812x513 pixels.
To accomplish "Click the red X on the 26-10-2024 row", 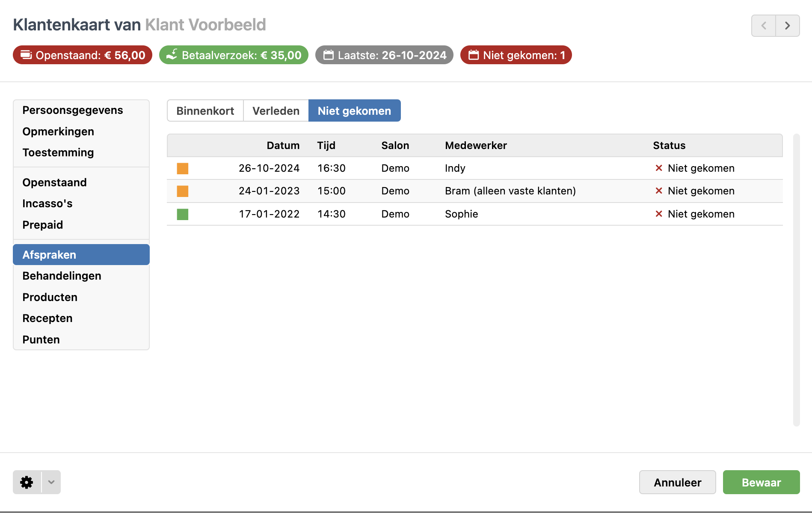I will [659, 168].
